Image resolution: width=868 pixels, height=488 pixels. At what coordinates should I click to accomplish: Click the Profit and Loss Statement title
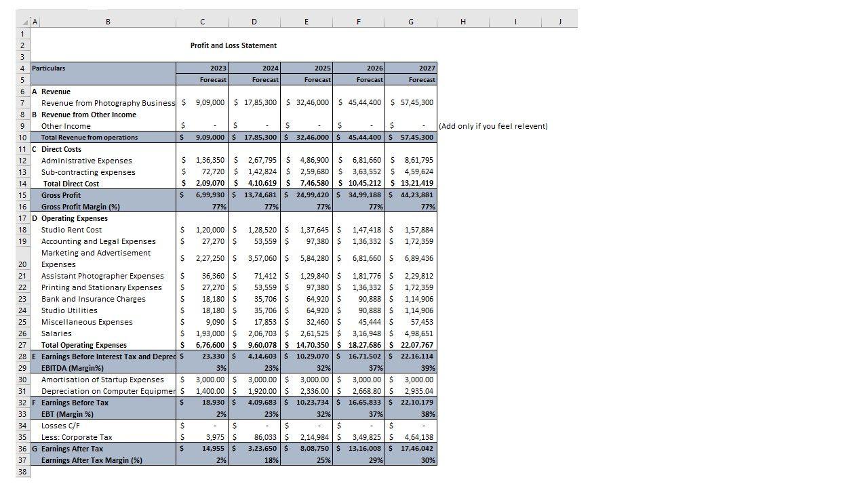tap(233, 45)
